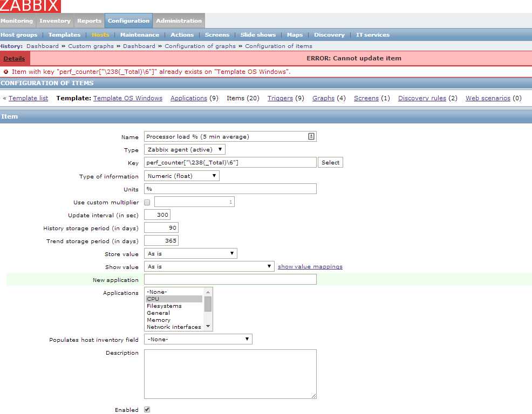Open the Reports tab
Viewport: 532px width, 414px height.
[89, 21]
